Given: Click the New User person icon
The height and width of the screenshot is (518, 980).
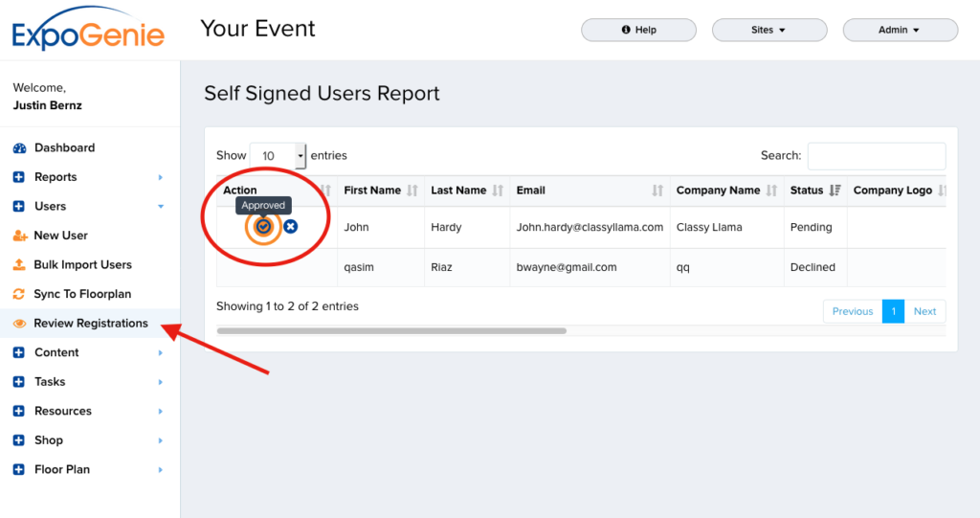Looking at the screenshot, I should 19,236.
